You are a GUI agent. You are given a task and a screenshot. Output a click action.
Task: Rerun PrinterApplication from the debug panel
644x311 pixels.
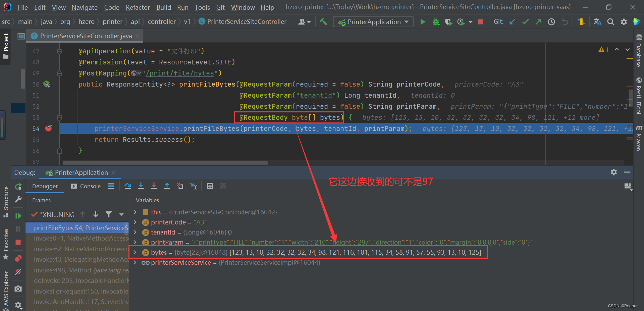[x=18, y=187]
